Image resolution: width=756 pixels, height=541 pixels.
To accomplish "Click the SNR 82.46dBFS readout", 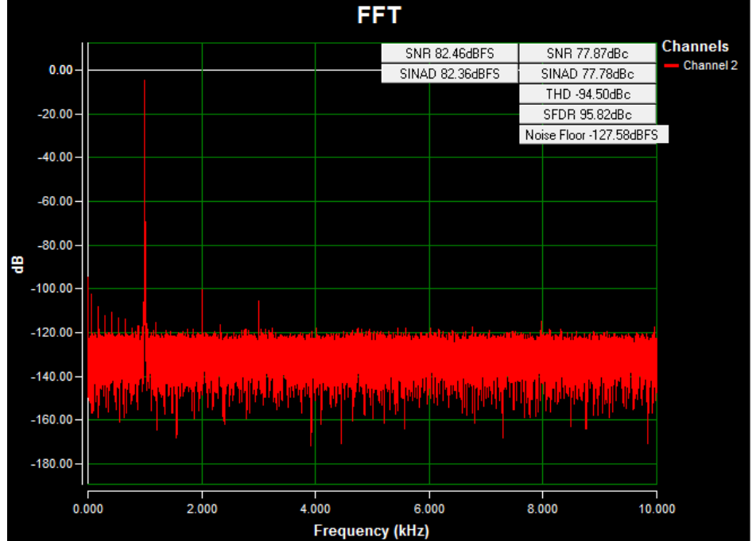I will tap(449, 53).
